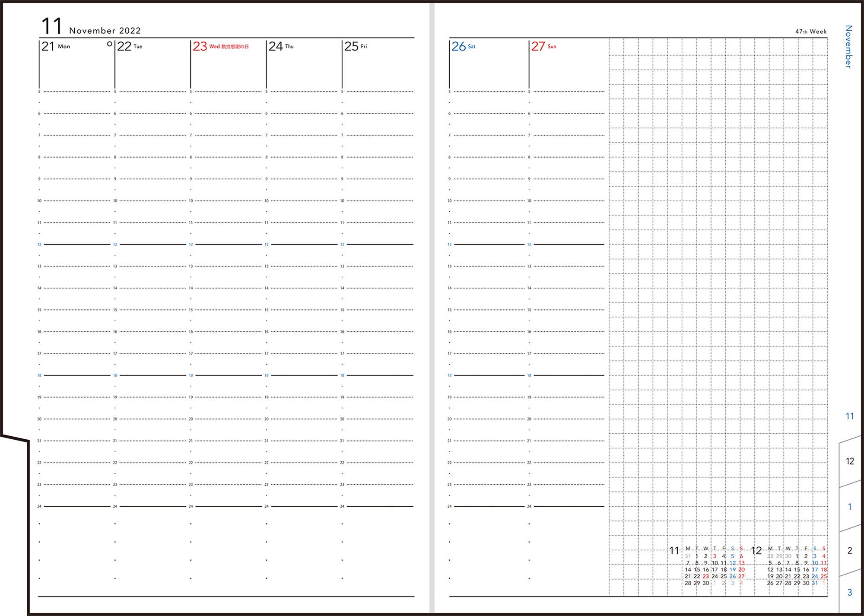This screenshot has width=864, height=616.
Task: Click the blue 12 noon marker under Monday
Action: pyautogui.click(x=39, y=244)
